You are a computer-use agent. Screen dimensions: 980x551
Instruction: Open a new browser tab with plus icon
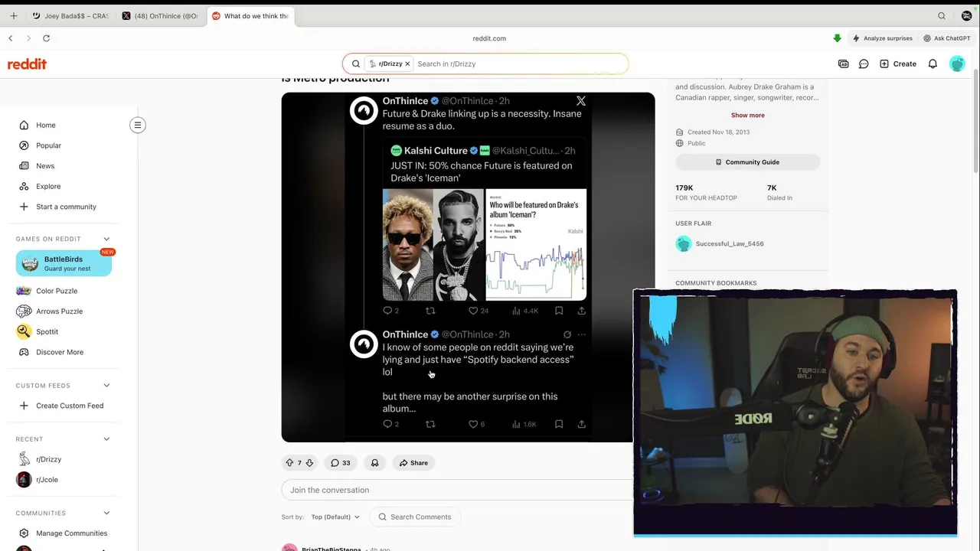click(x=13, y=15)
